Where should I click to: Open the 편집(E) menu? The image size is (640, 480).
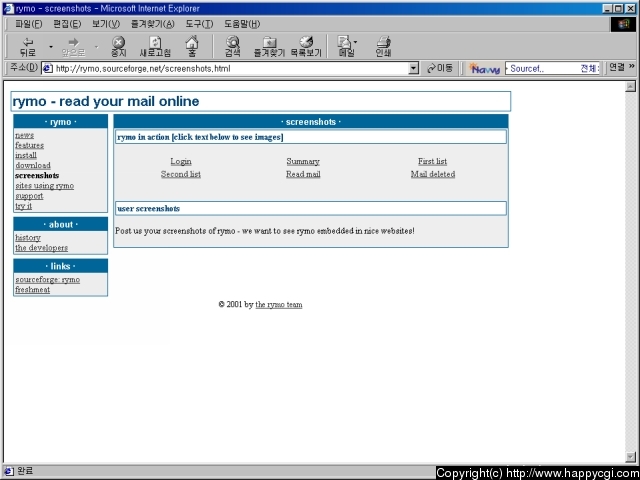67,24
